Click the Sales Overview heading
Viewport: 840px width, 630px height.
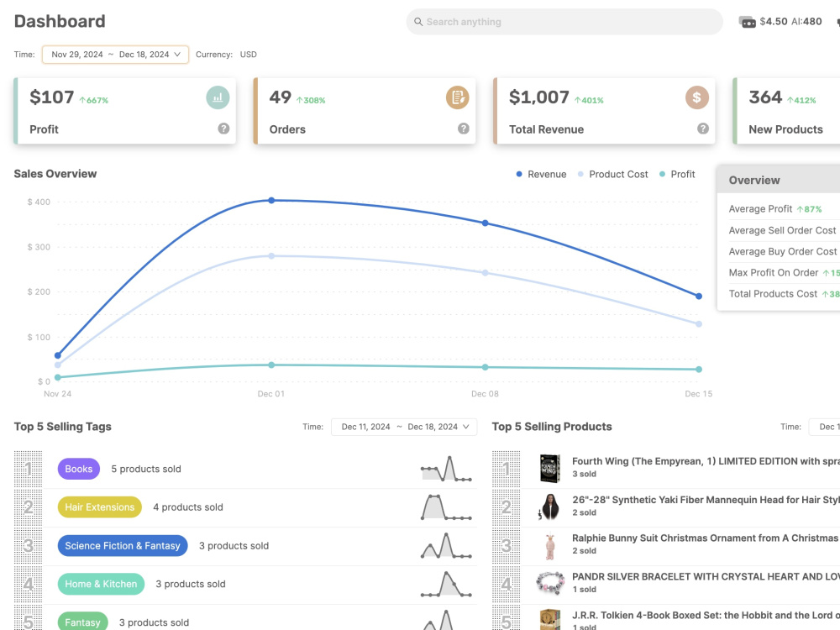55,174
